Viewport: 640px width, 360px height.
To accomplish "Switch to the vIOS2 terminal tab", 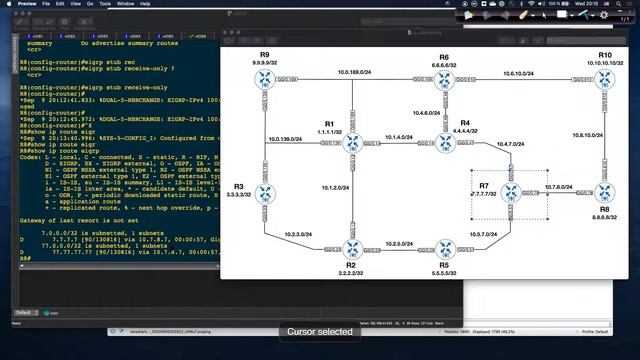I will pyautogui.click(x=68, y=36).
